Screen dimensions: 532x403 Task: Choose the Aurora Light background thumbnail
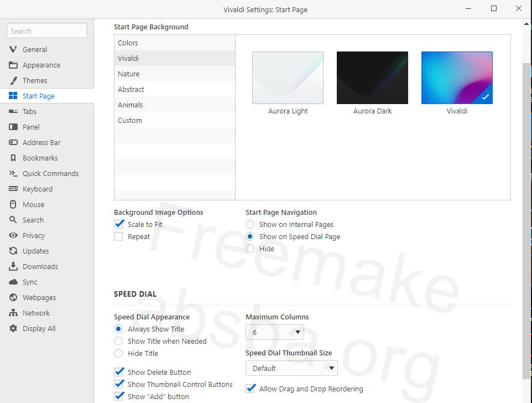click(x=288, y=77)
